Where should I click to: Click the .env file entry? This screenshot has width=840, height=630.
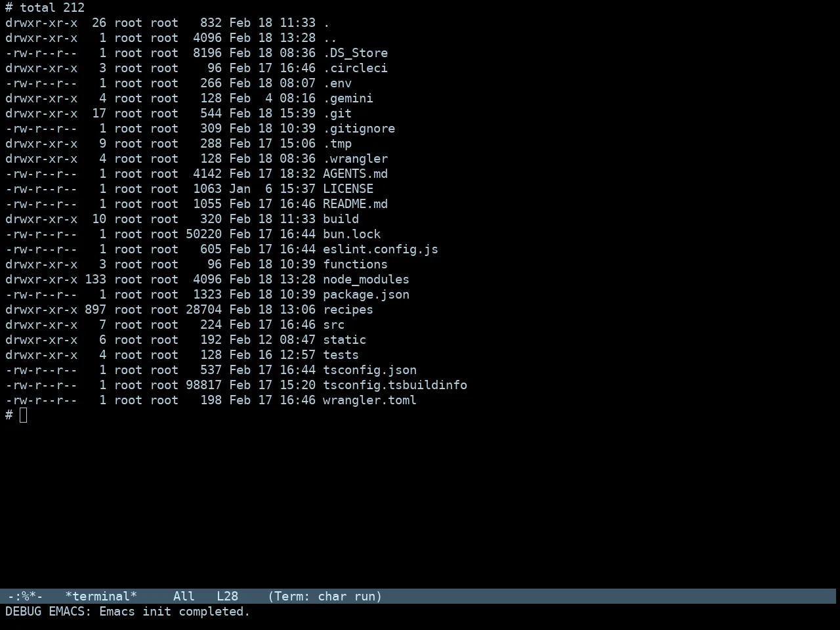(337, 83)
